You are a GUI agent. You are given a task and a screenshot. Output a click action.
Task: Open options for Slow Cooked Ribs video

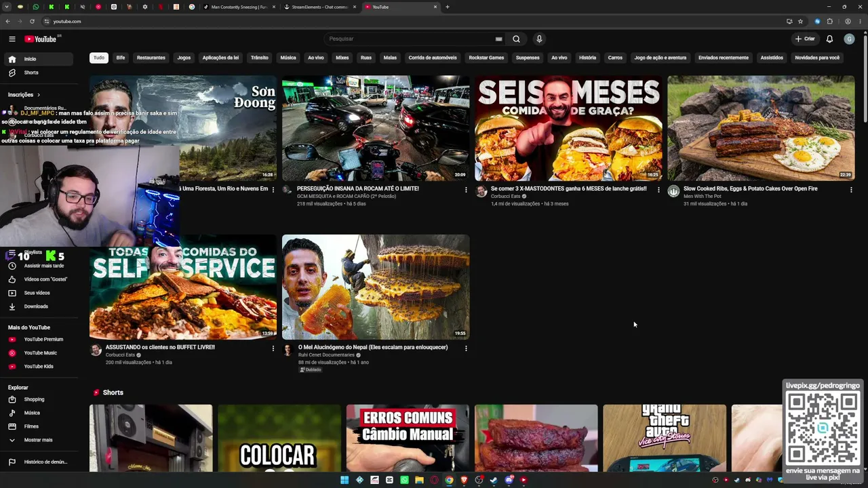point(851,190)
